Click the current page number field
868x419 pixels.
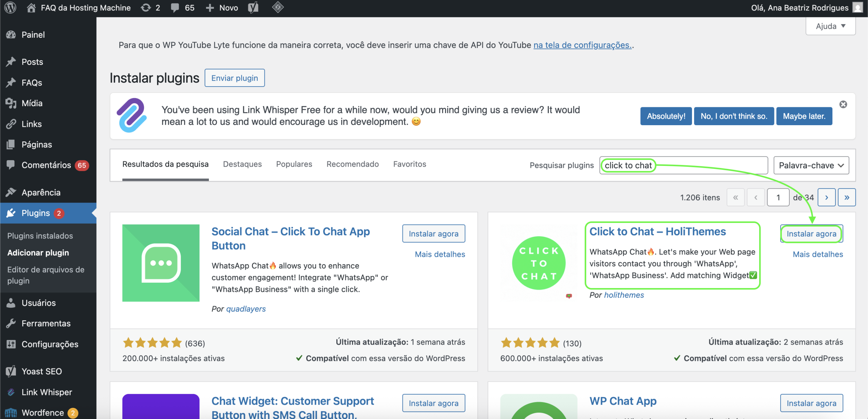click(x=778, y=197)
